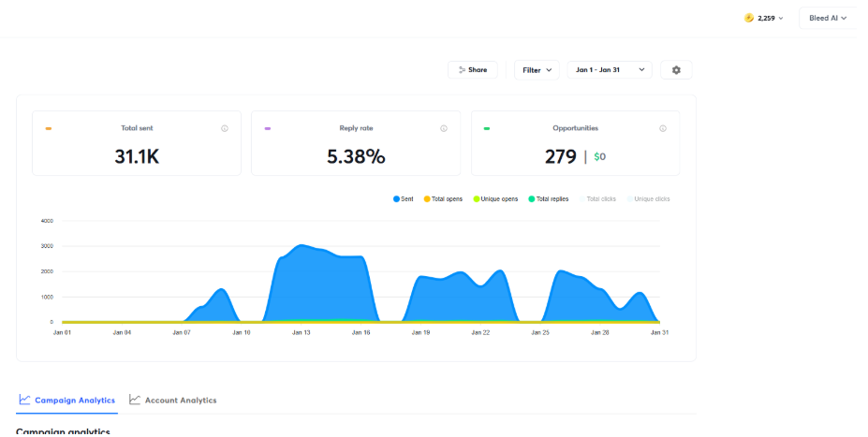Click the gold coin credits icon
Image resolution: width=868 pixels, height=437 pixels.
pos(748,18)
